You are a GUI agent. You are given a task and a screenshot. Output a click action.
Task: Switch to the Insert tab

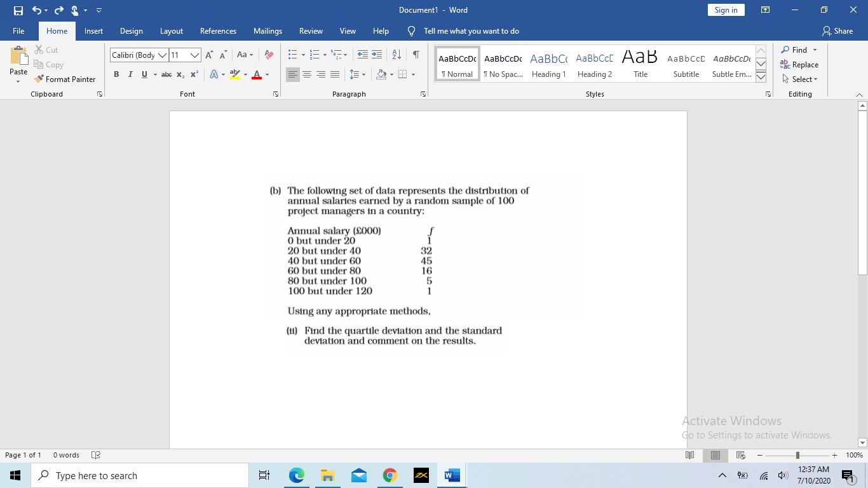tap(93, 31)
